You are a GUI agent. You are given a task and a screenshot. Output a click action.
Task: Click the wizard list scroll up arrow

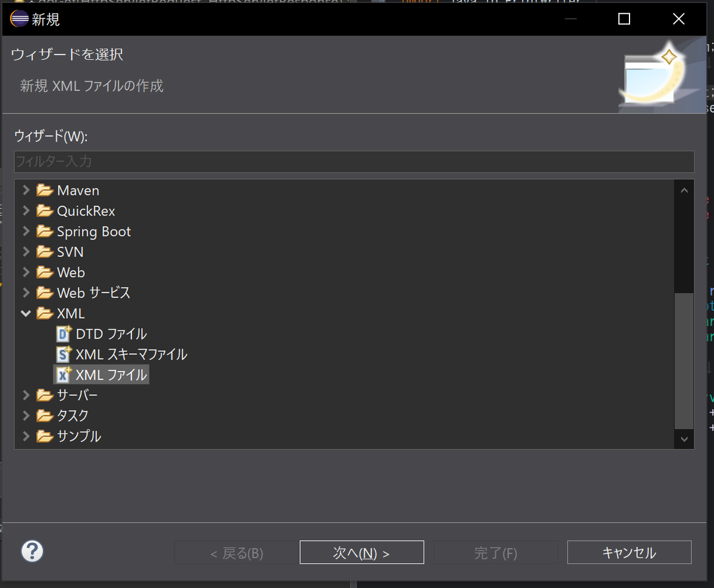coord(684,191)
